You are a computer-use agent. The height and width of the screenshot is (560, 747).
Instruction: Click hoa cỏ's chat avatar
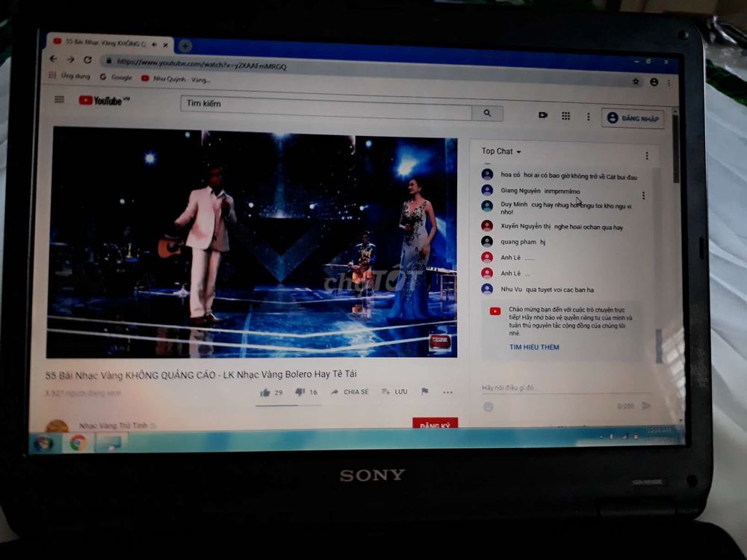(x=487, y=174)
